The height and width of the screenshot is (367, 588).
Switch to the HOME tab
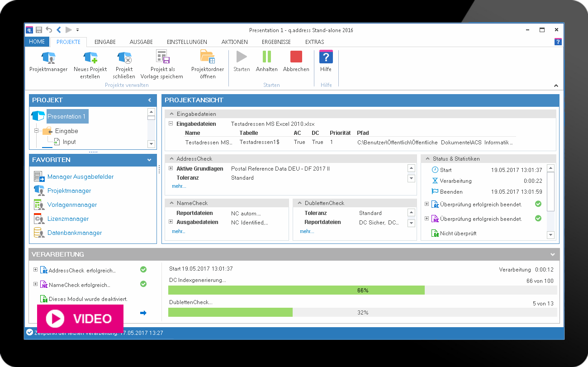pos(37,42)
